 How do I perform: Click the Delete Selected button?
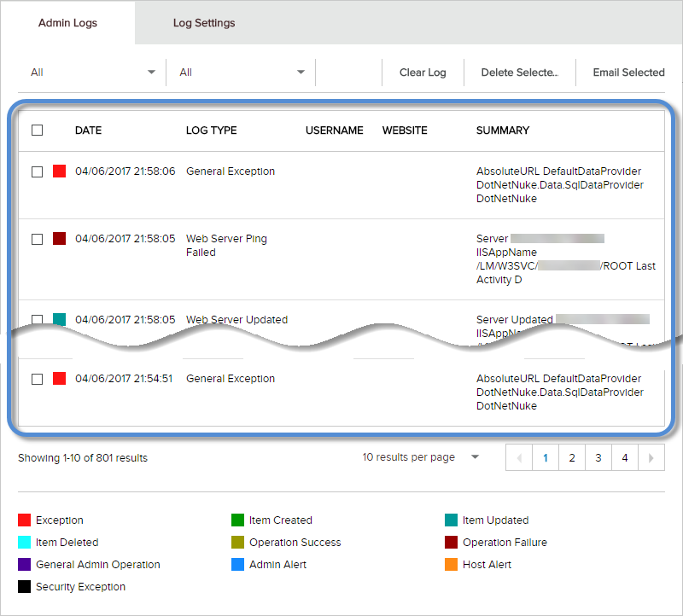click(519, 73)
